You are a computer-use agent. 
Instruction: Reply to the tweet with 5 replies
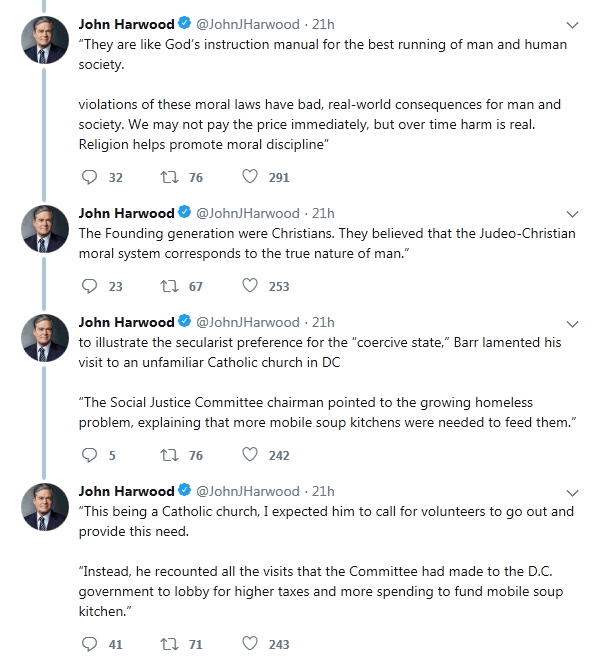pyautogui.click(x=89, y=455)
